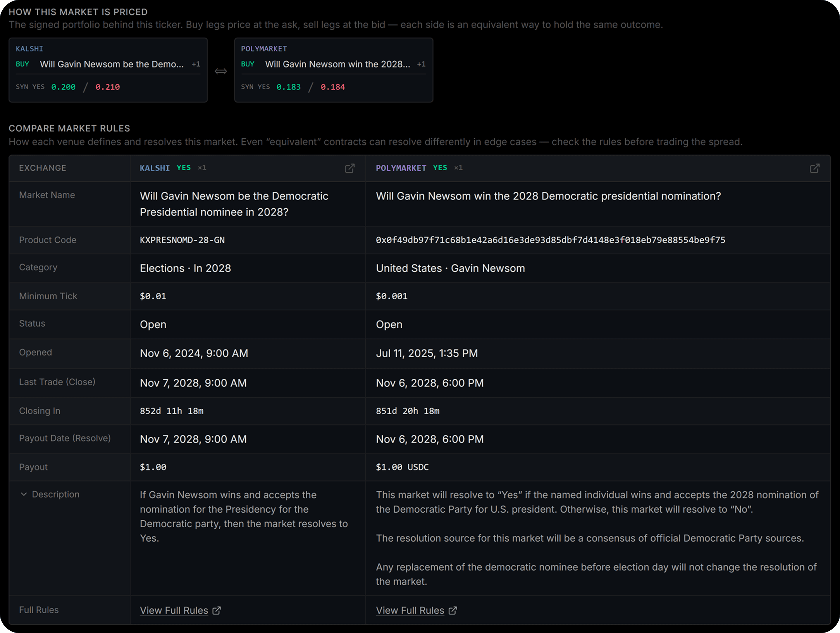
Task: Click Kalshi closing in 852d 11h 18m
Action: click(x=172, y=411)
